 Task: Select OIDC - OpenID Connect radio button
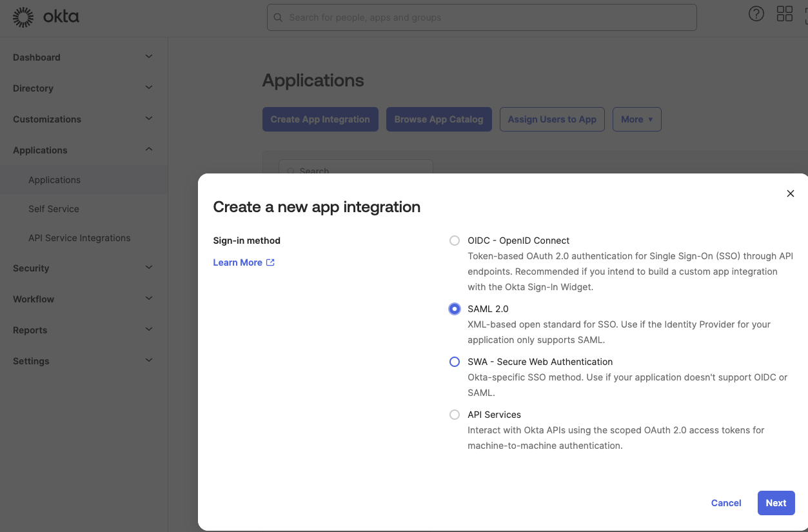(455, 241)
